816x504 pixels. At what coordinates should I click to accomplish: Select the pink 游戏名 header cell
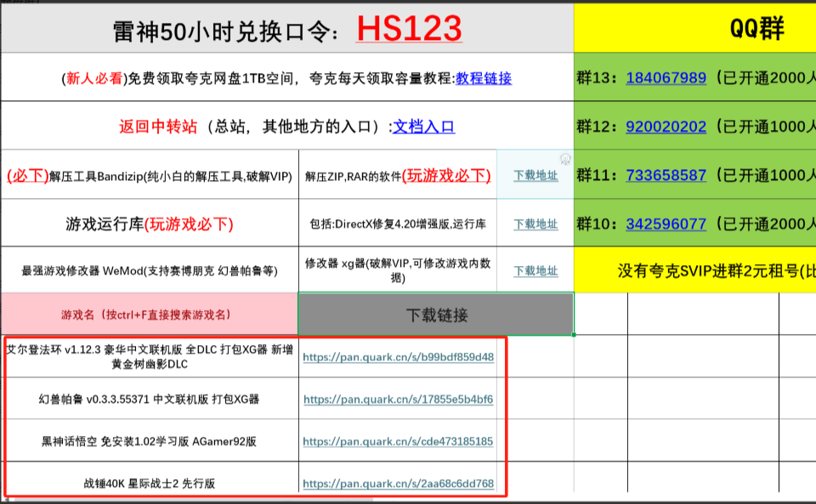coord(150,314)
